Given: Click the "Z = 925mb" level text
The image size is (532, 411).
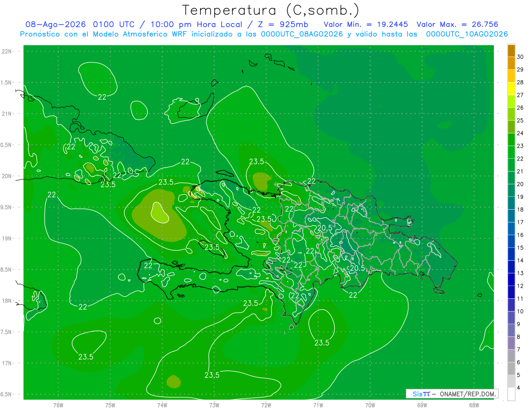Looking at the screenshot, I should click(282, 24).
